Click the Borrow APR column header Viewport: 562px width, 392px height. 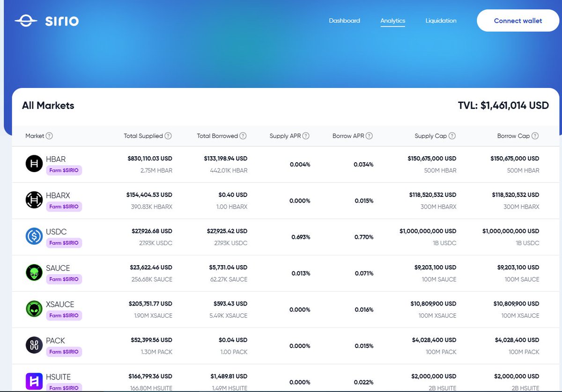coord(348,136)
